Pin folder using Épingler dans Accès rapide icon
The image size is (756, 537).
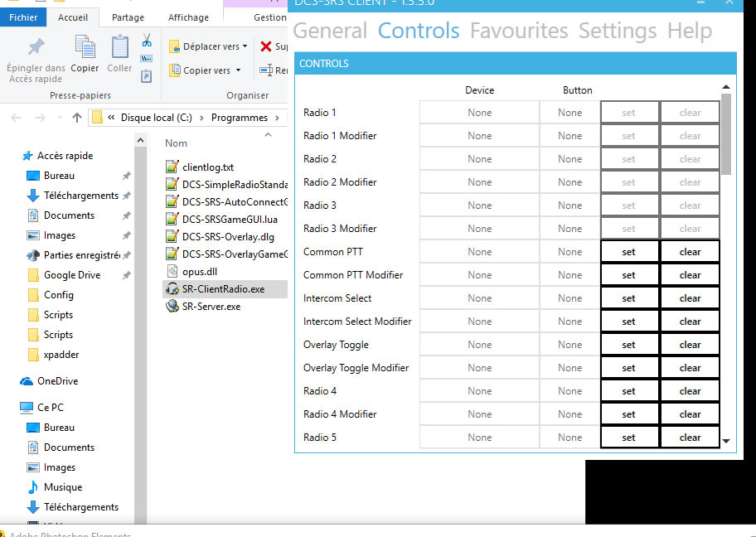(35, 46)
